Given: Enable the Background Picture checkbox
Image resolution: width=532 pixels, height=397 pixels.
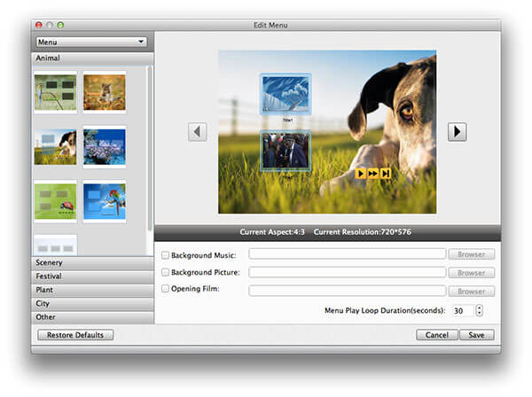Looking at the screenshot, I should (165, 272).
